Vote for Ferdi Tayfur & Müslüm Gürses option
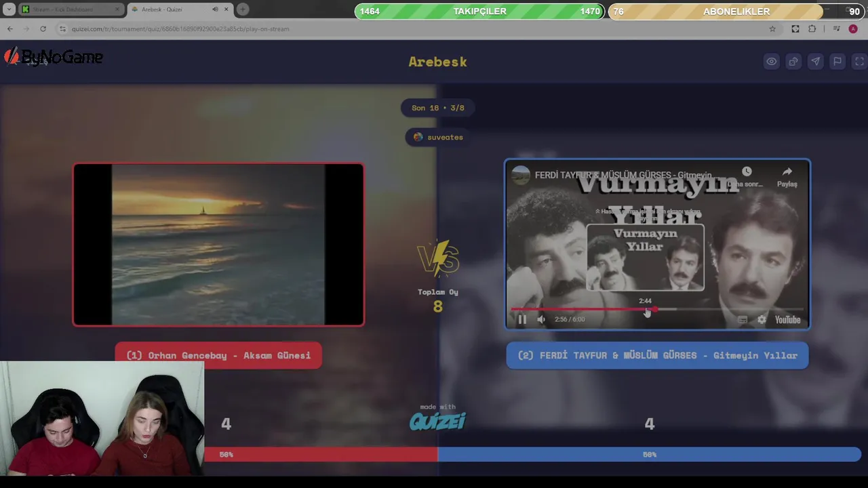 coord(657,355)
